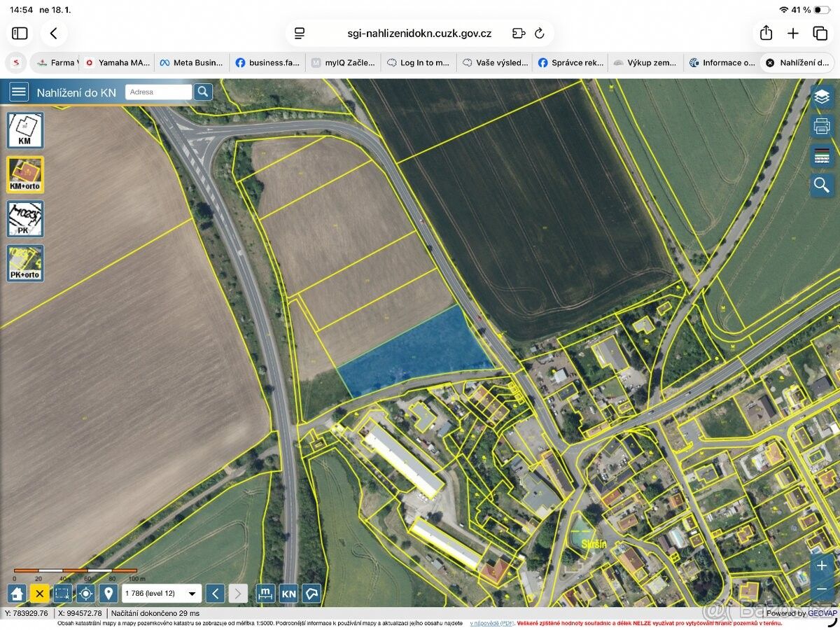Go to home map extent
The height and width of the screenshot is (630, 840).
click(17, 594)
